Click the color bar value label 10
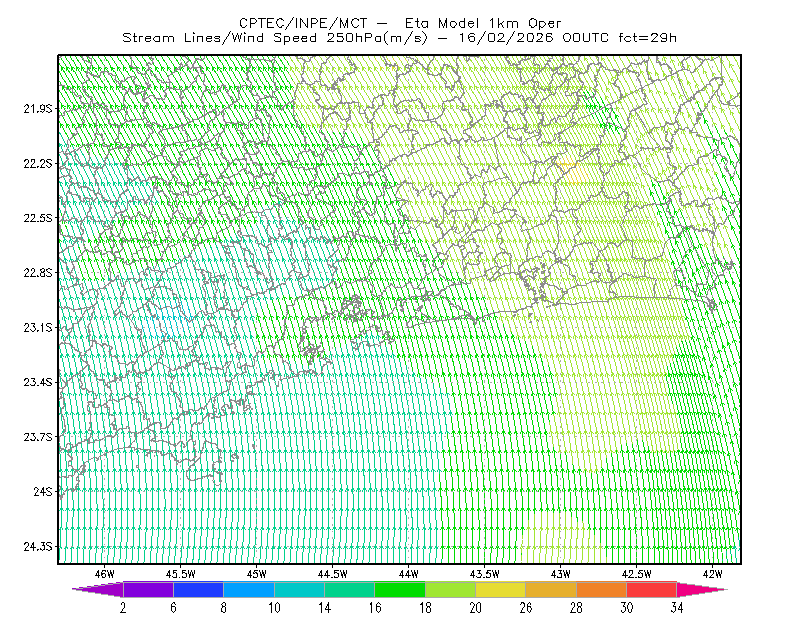This screenshot has width=800, height=618. click(274, 608)
